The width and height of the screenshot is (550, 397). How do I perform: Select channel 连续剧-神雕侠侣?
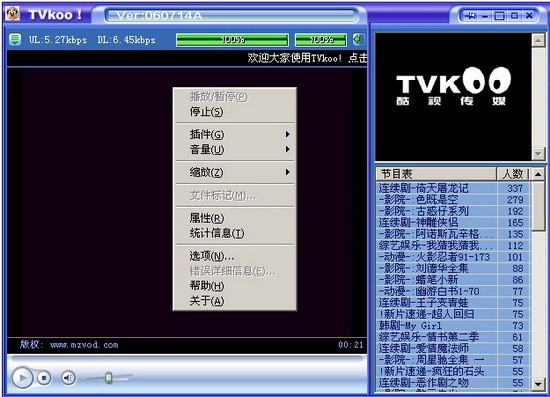point(454,222)
